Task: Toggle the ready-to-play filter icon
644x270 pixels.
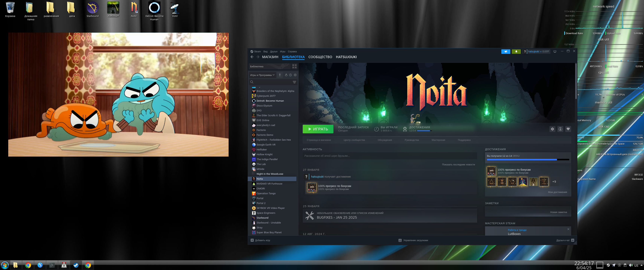Action: click(295, 75)
